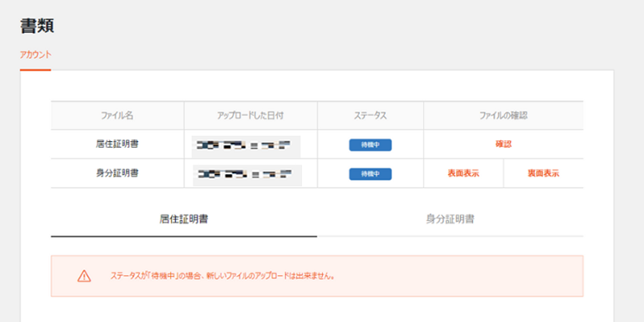
Task: Open 表面表示 for 身分証明書
Action: point(463,173)
